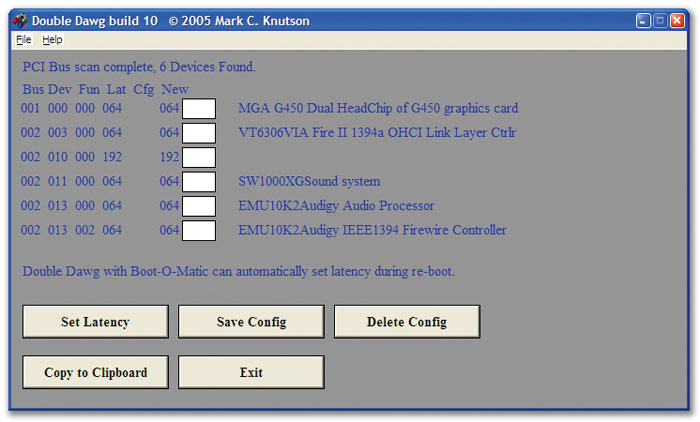This screenshot has width=700, height=422.
Task: Click the Boot-O-Matic information message
Action: 238,272
